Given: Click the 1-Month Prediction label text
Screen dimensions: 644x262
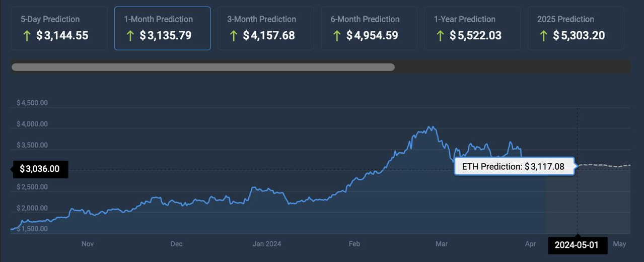Looking at the screenshot, I should (x=158, y=19).
